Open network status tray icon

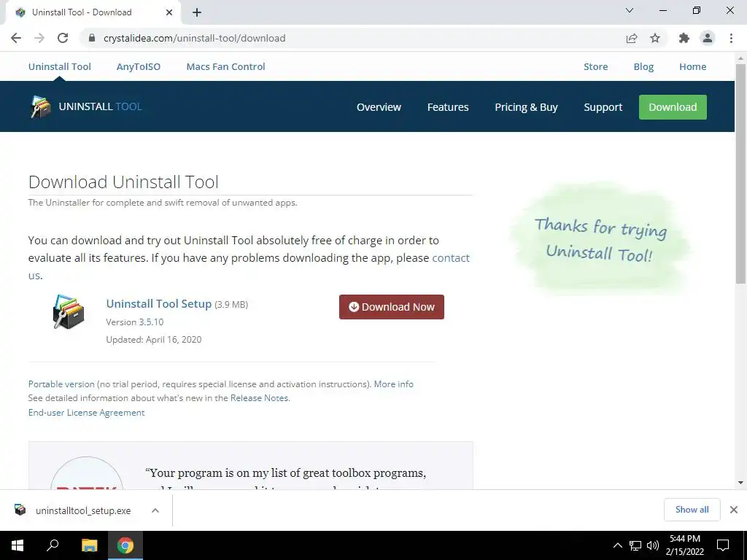pyautogui.click(x=635, y=545)
